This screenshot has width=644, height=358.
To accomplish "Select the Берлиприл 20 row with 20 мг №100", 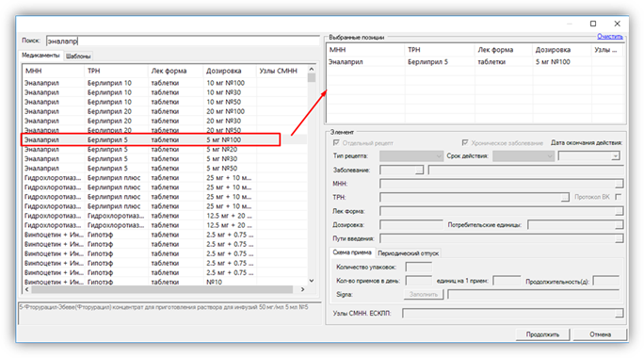I will [165, 111].
